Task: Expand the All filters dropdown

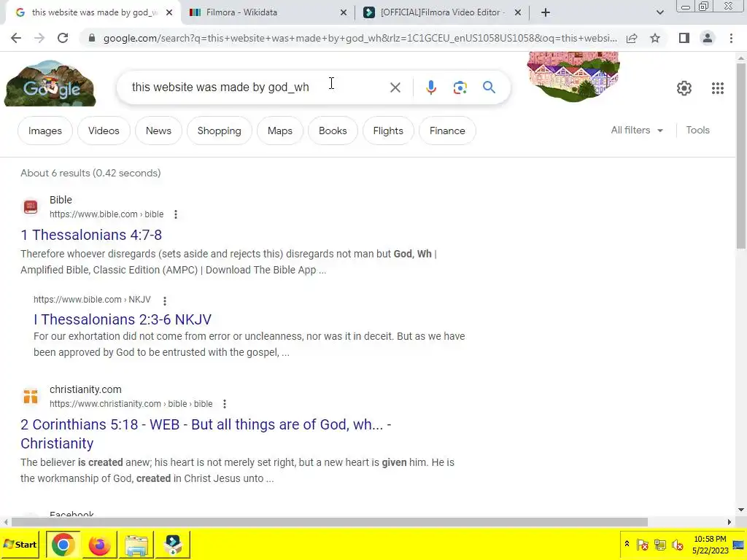Action: pos(637,130)
